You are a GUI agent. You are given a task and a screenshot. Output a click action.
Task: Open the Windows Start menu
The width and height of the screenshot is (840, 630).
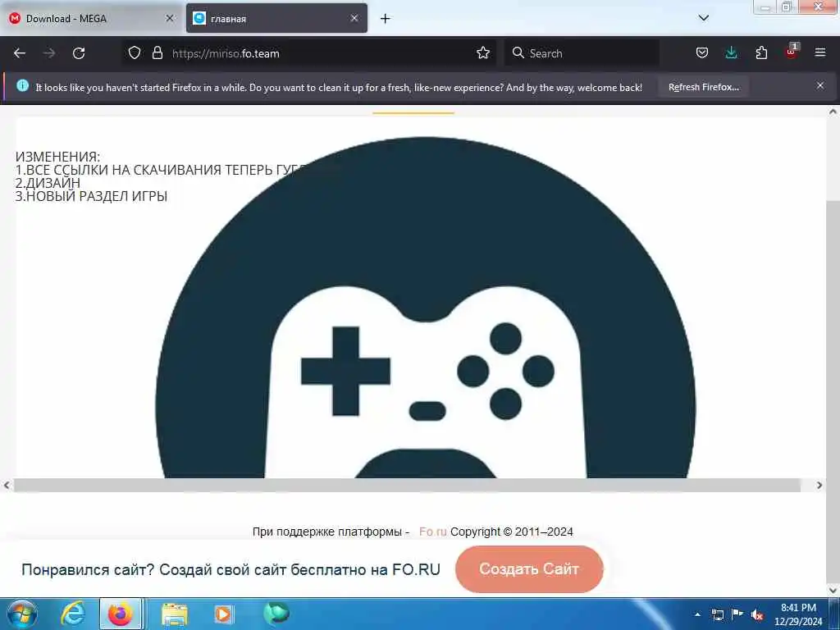(22, 614)
